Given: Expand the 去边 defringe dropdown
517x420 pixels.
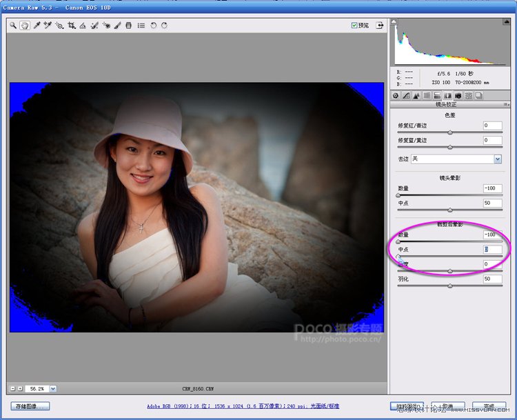Looking at the screenshot, I should click(498, 159).
